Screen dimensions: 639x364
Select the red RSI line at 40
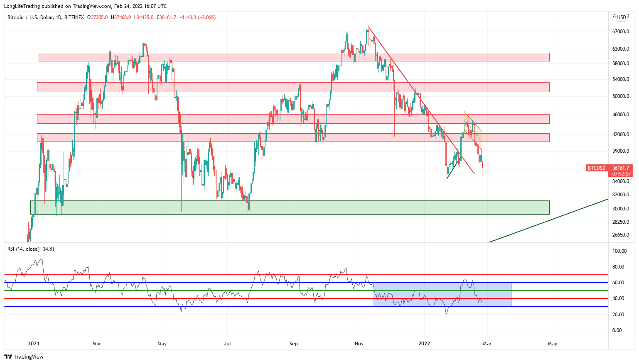click(306, 298)
